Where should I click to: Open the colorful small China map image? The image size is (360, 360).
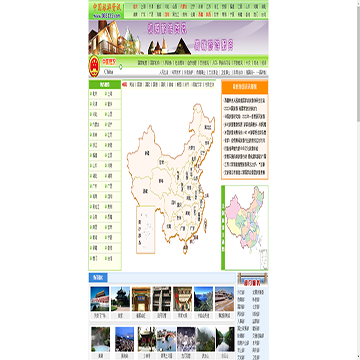[x=247, y=228]
